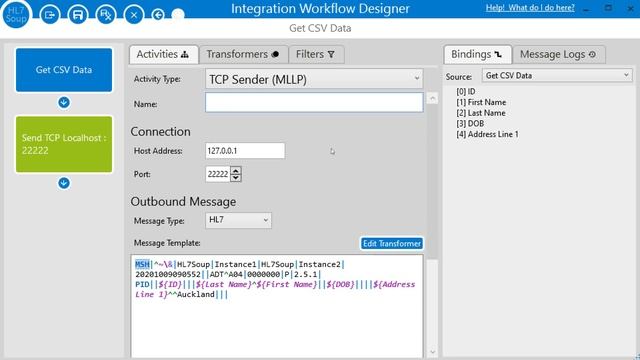Viewport: 640px width, 360px height.
Task: Select binding [2] Last Name
Action: click(x=481, y=113)
